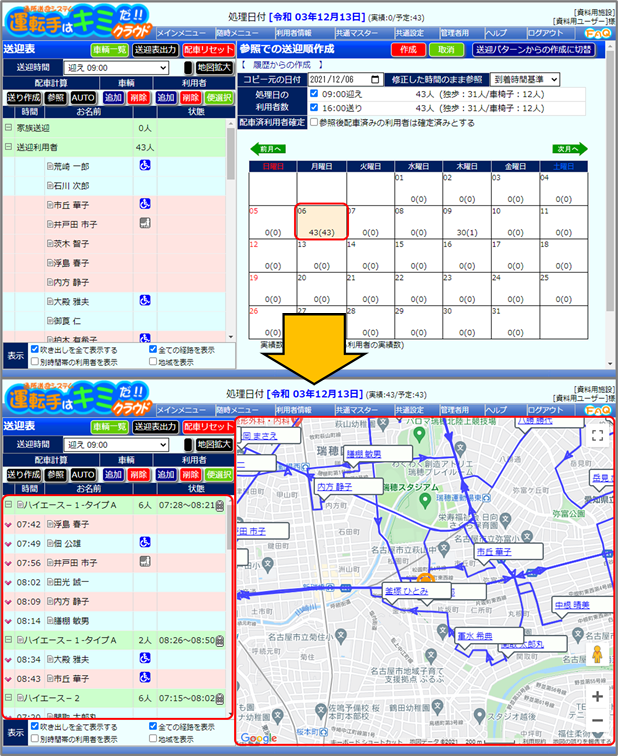The height and width of the screenshot is (756, 618).
Task: Open 共通マスター in bottom map screen
Action: click(x=357, y=410)
